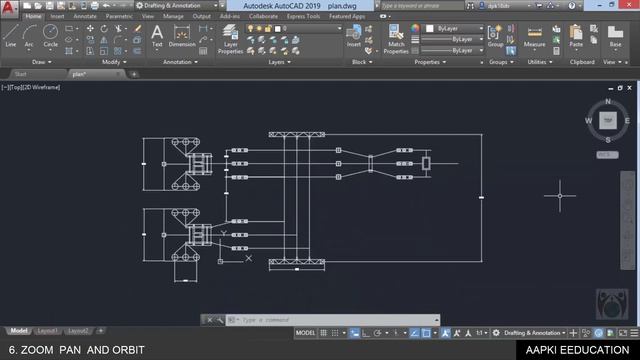The image size is (640, 360).
Task: Click the Plot printer icon in quick access
Action: [95, 6]
